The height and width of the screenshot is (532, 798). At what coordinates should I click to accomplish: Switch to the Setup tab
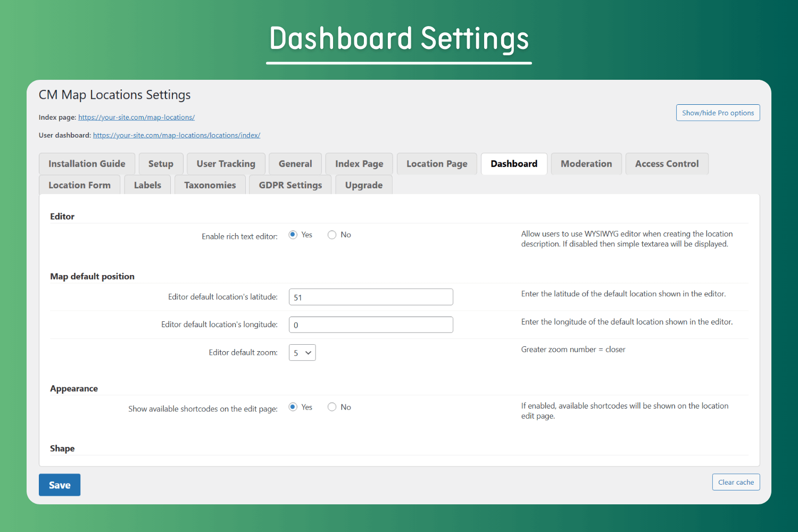pyautogui.click(x=161, y=164)
